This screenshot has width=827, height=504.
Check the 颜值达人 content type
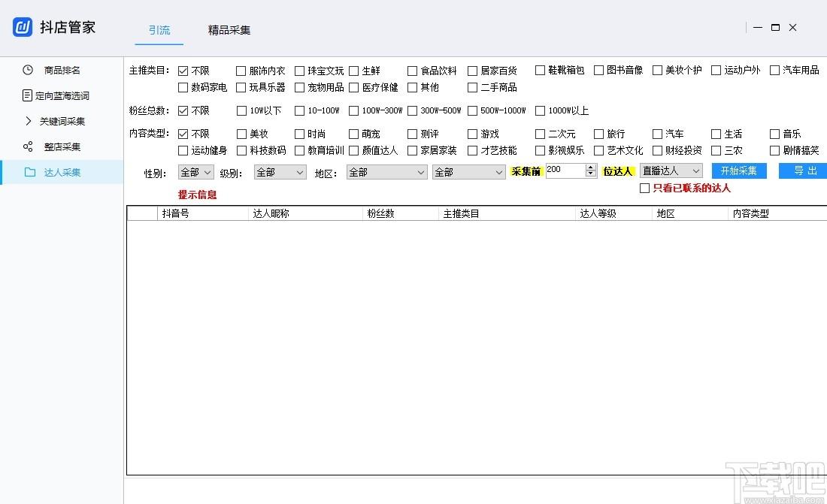pyautogui.click(x=354, y=151)
